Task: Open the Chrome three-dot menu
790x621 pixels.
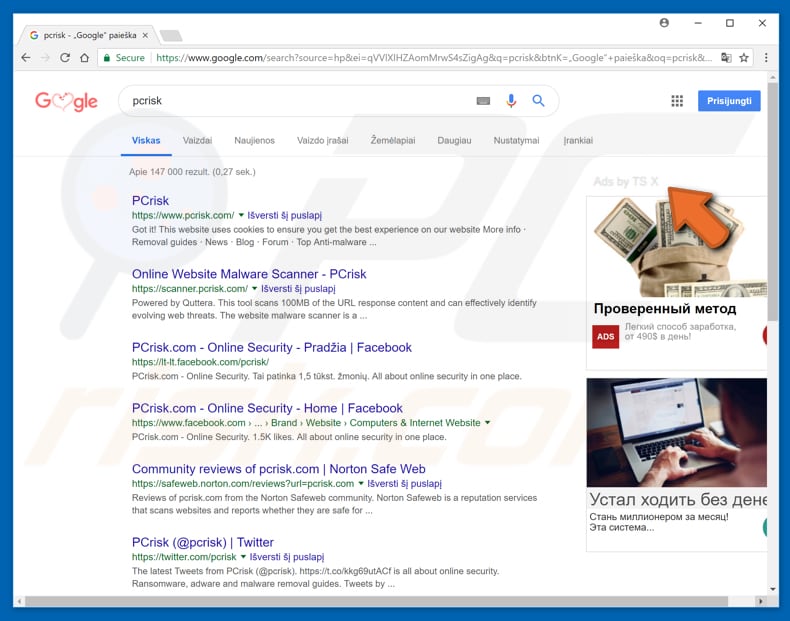Action: pos(766,58)
